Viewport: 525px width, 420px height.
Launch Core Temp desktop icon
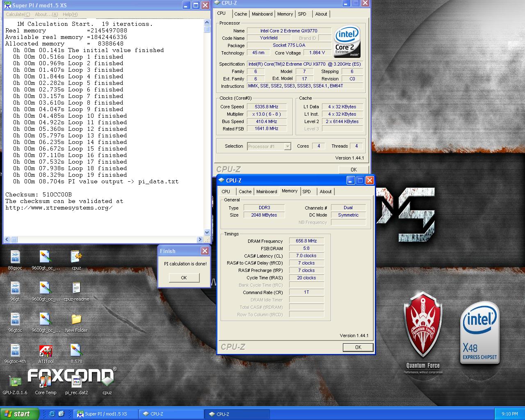[x=46, y=385]
